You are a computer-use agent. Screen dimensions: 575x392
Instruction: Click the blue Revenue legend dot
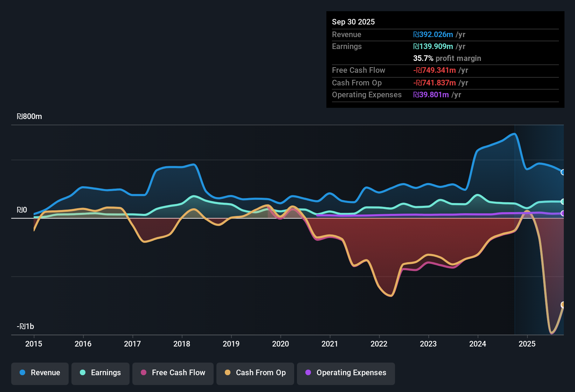(22, 373)
